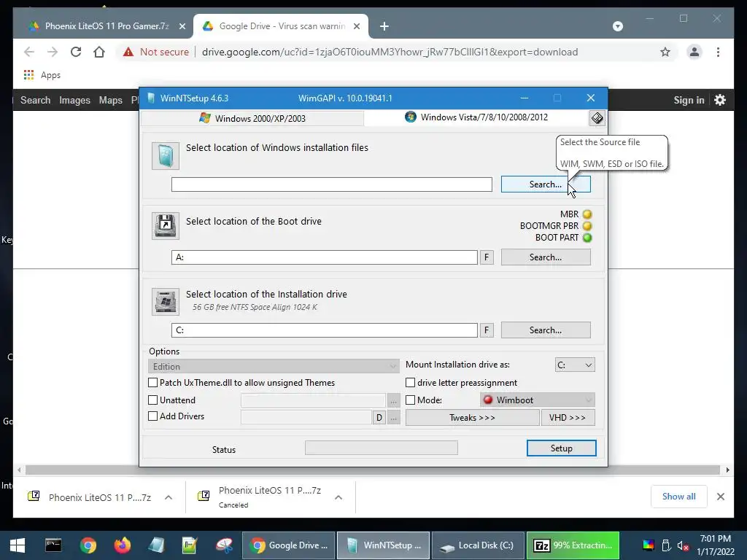Open a new Chrome tab
The height and width of the screenshot is (560, 747).
[x=384, y=26]
